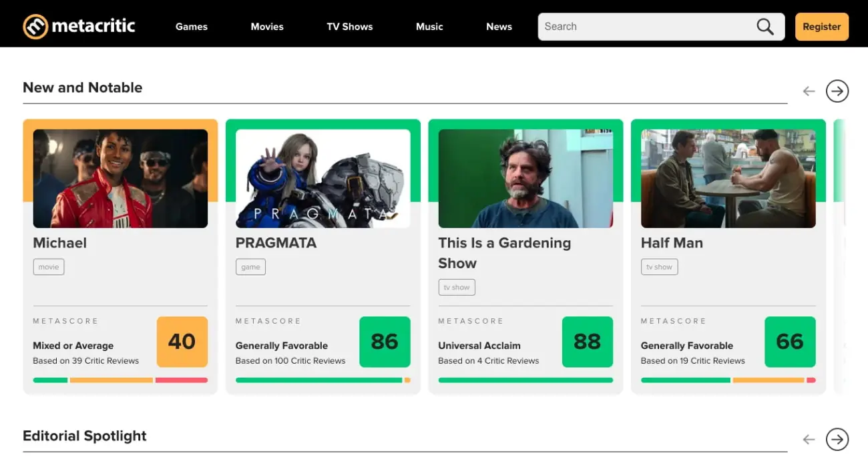868x467 pixels.
Task: Click the right arrow for Editorial Spotlight
Action: click(837, 439)
